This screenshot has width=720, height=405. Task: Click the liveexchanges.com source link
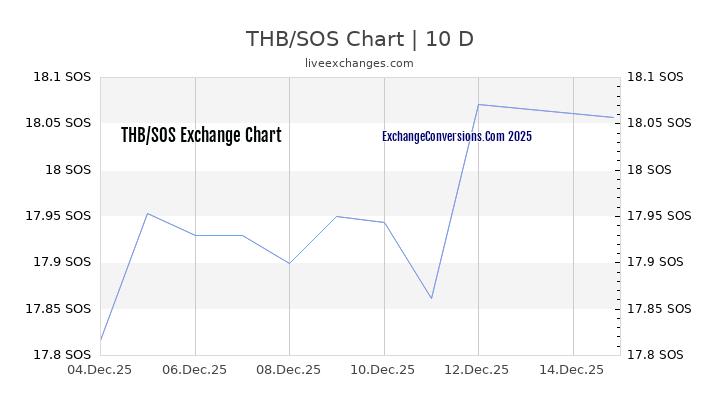click(x=359, y=63)
